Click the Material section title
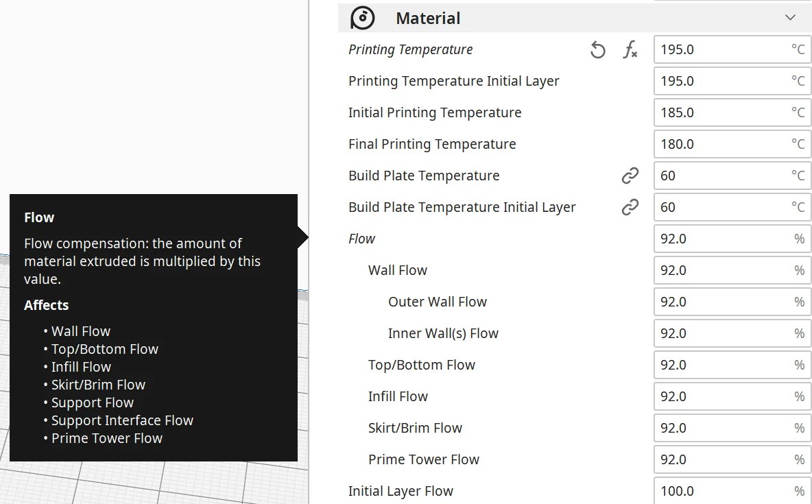 pyautogui.click(x=428, y=18)
